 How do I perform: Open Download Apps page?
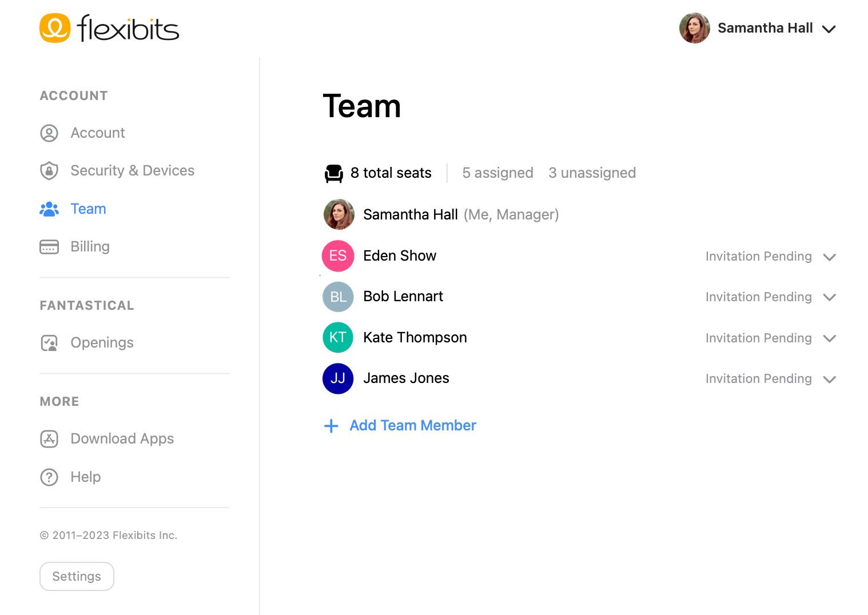point(122,439)
